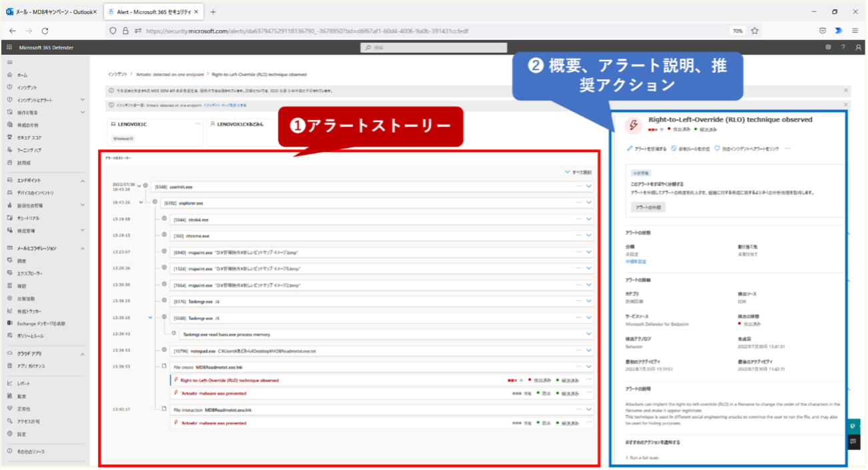Collapse the エンドポイント sidebar section
Screen dimensions: 868x470
tap(82, 181)
